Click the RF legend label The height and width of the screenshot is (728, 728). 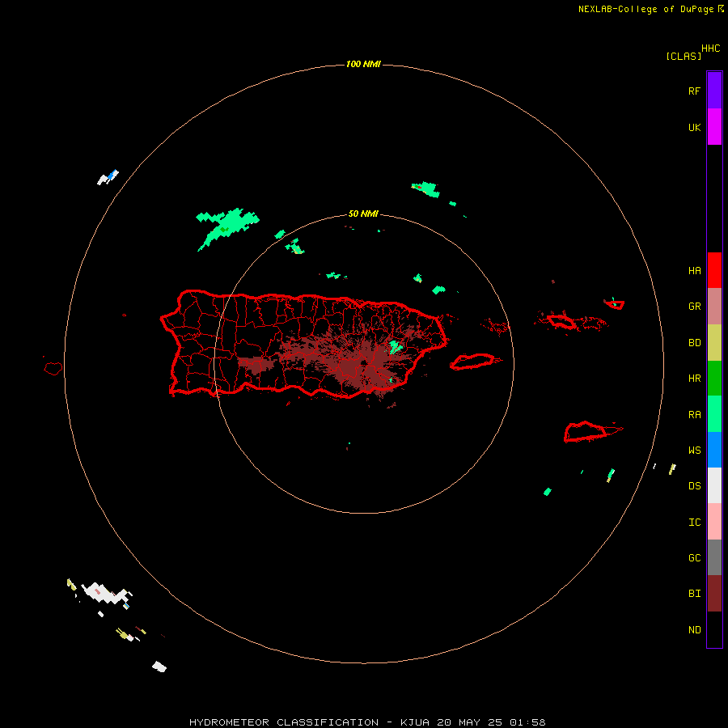[694, 91]
